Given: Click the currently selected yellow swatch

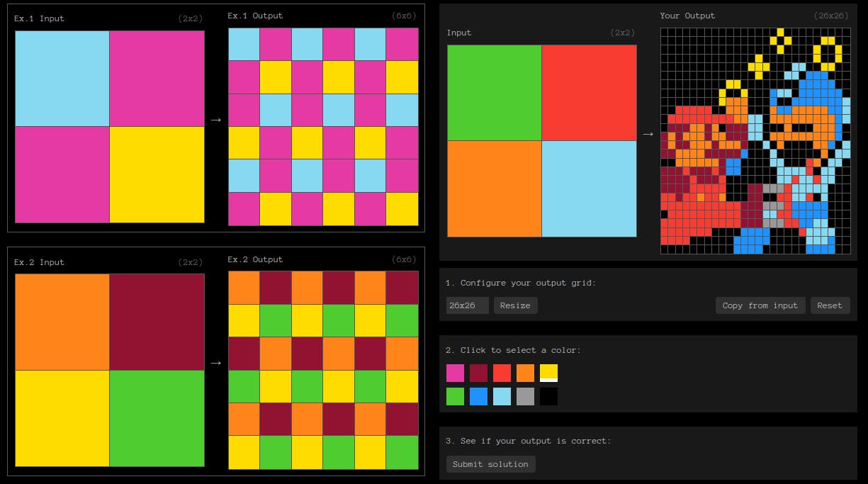Looking at the screenshot, I should (548, 373).
